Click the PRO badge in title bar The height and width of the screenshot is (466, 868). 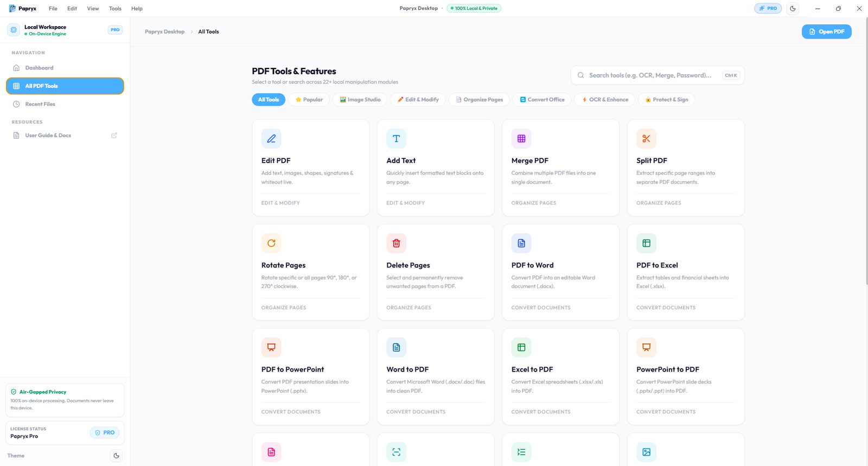[x=768, y=9]
